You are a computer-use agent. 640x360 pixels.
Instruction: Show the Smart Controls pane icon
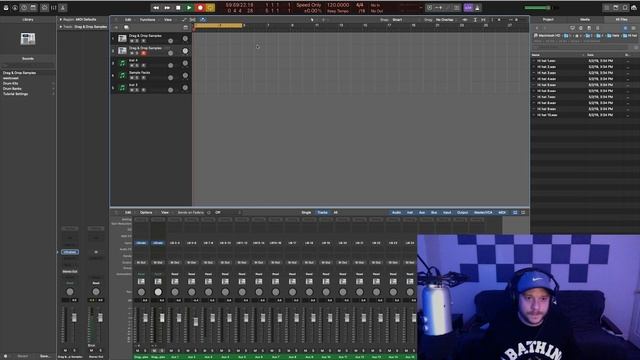(x=44, y=8)
